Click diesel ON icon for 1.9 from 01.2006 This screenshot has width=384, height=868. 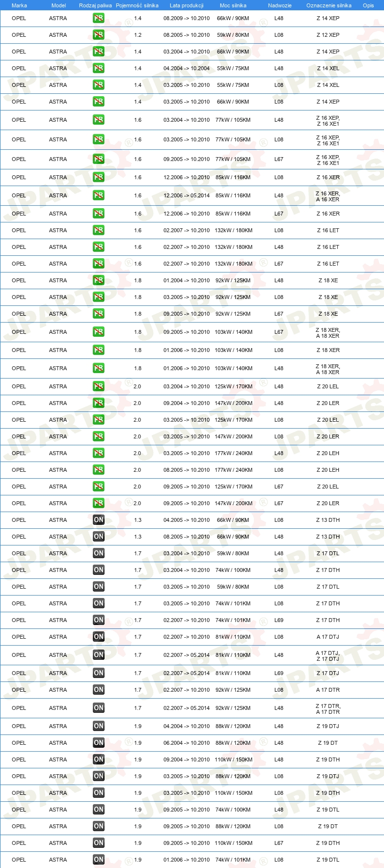coord(99,860)
